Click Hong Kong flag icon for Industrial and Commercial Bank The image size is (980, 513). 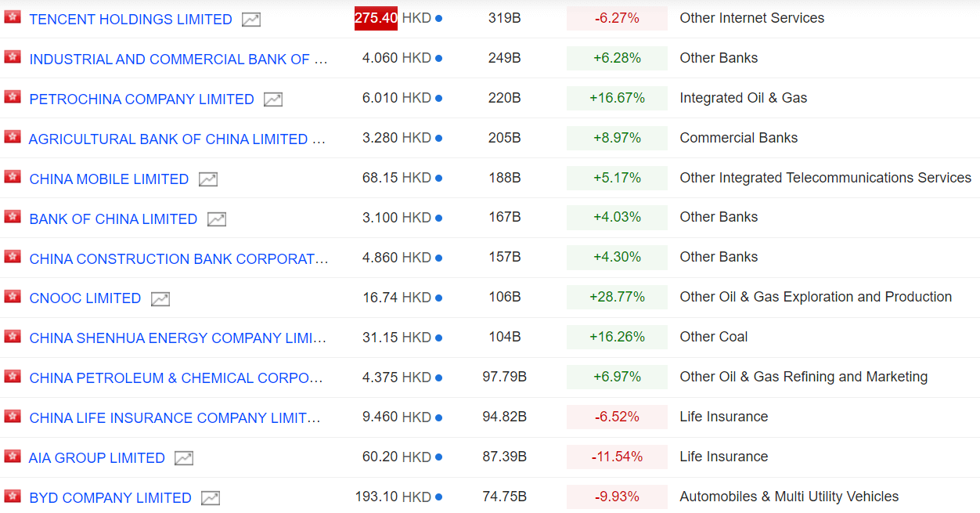click(13, 56)
